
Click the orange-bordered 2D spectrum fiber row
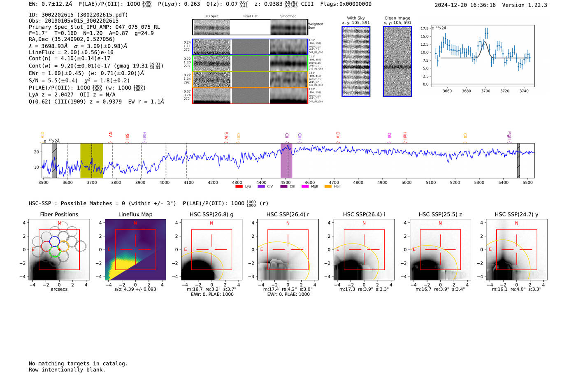(x=250, y=79)
